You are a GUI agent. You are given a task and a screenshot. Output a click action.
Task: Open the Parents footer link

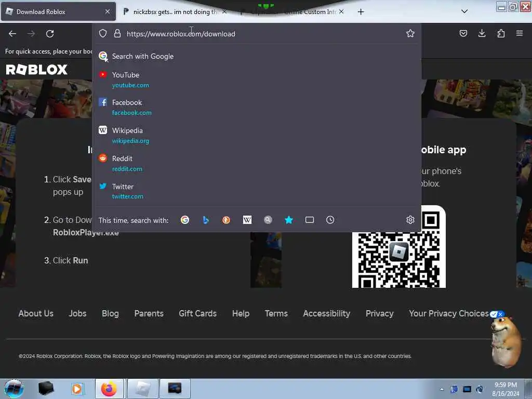149,313
